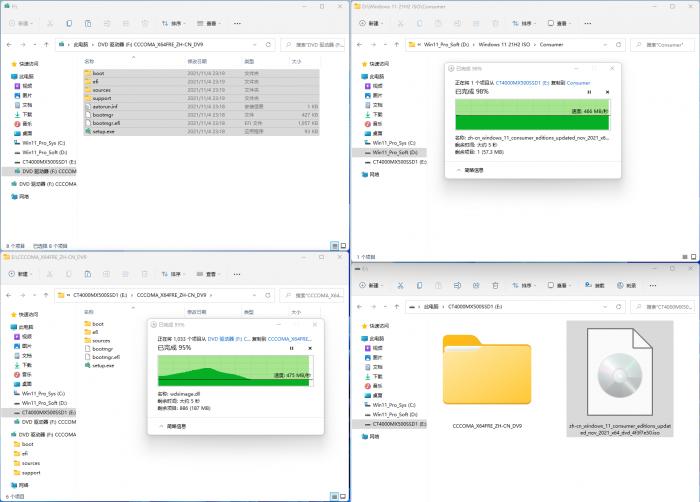Viewport: 700px width, 502px height.
Task: Cancel the 95% wdsimage.dll copy operation
Action: (x=308, y=348)
